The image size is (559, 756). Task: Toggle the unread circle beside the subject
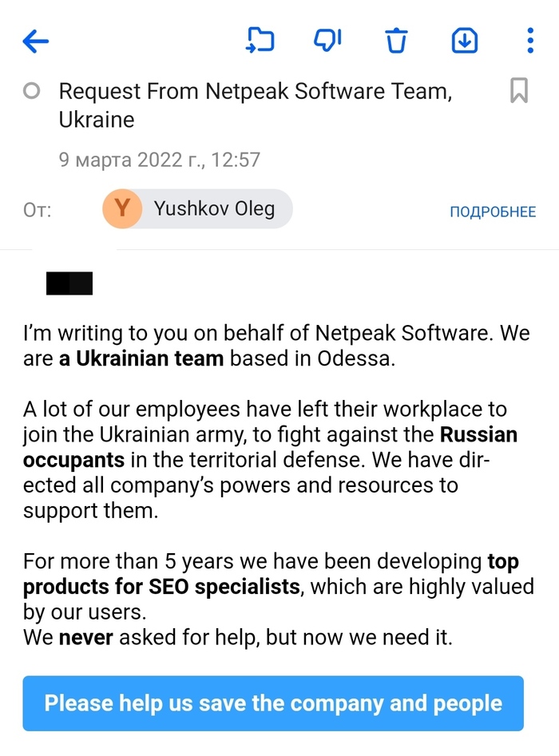click(32, 92)
